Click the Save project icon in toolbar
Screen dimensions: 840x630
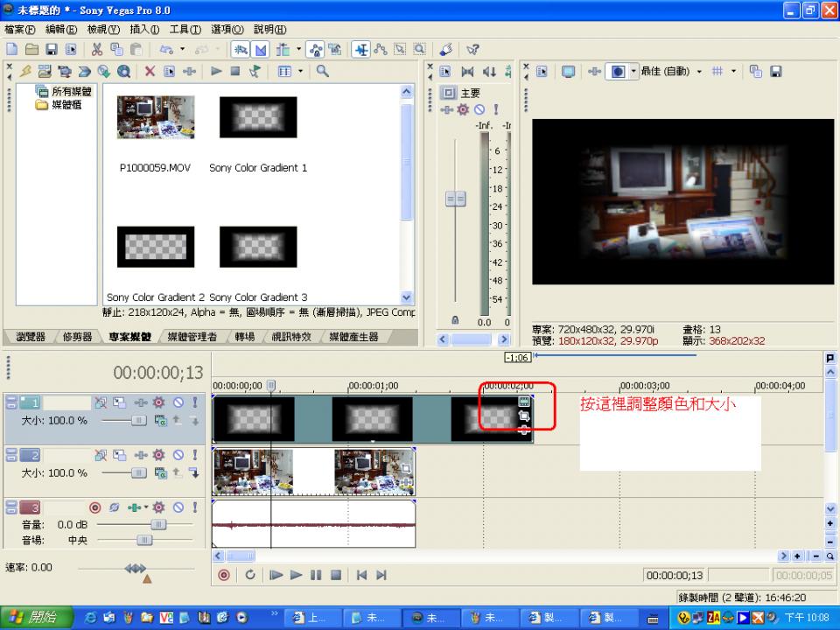52,50
